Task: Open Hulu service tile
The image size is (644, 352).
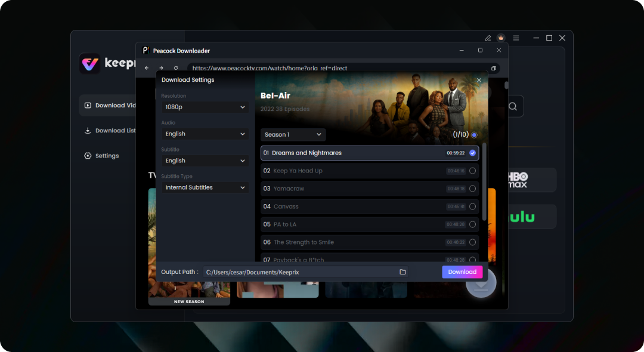Action: 532,217
